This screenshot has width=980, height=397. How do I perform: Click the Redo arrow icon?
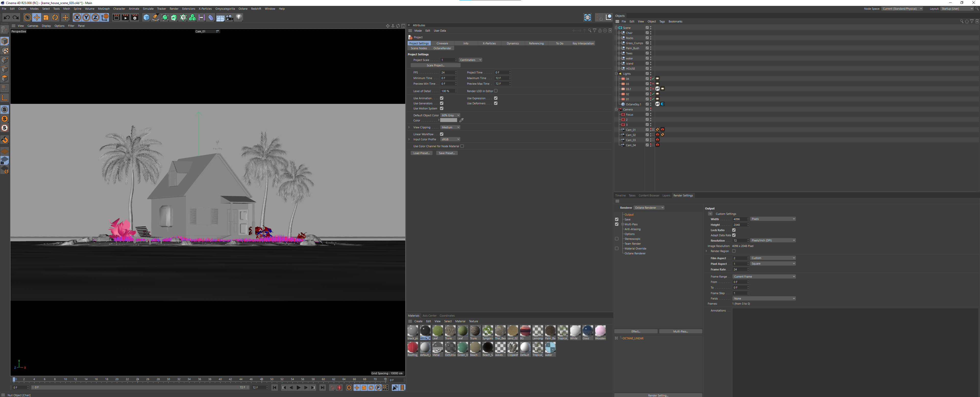coord(16,18)
